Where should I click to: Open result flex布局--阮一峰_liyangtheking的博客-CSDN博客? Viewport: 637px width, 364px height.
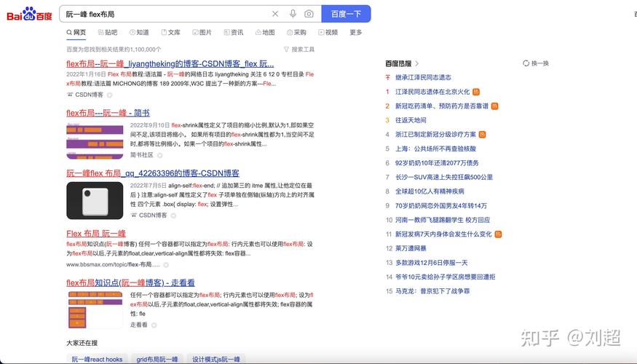pyautogui.click(x=170, y=64)
